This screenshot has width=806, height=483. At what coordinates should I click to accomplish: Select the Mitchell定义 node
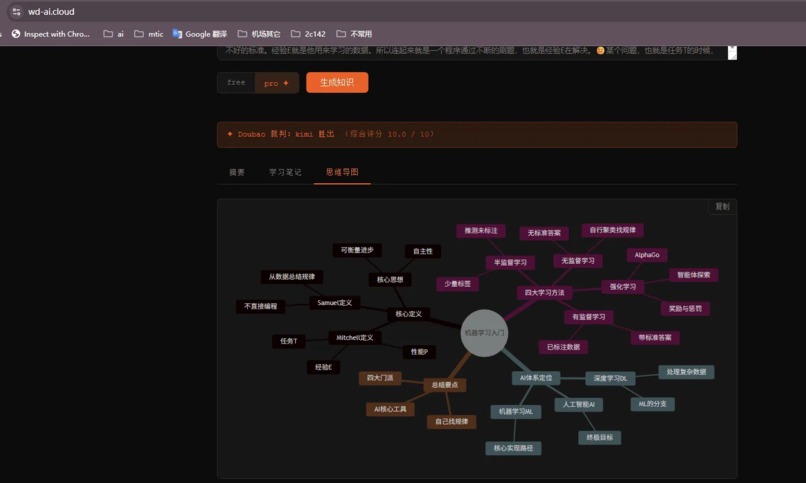(355, 338)
